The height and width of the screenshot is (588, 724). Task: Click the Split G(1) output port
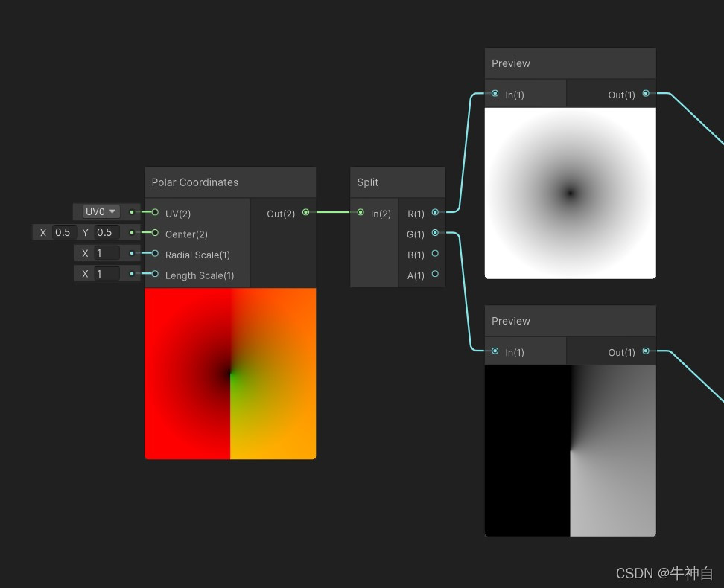pos(435,233)
